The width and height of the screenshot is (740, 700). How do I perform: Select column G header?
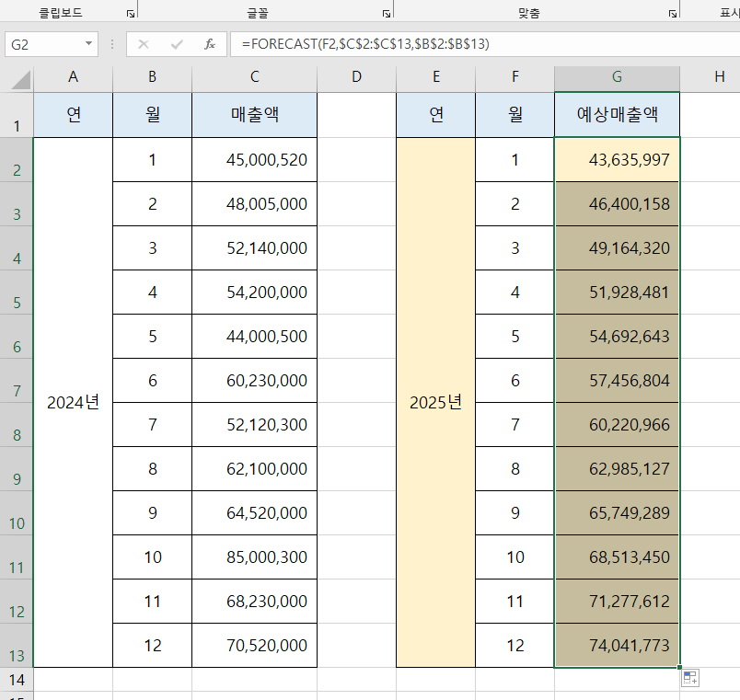coord(618,77)
